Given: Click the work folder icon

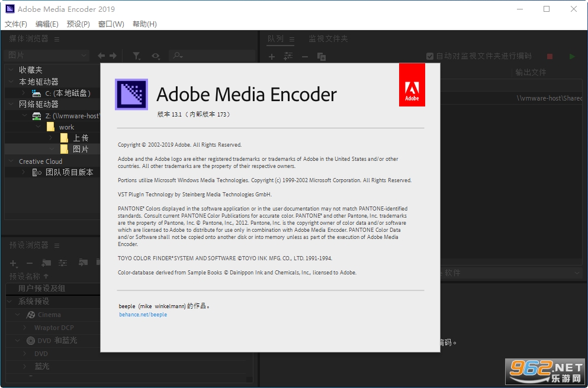Looking at the screenshot, I should (x=50, y=127).
